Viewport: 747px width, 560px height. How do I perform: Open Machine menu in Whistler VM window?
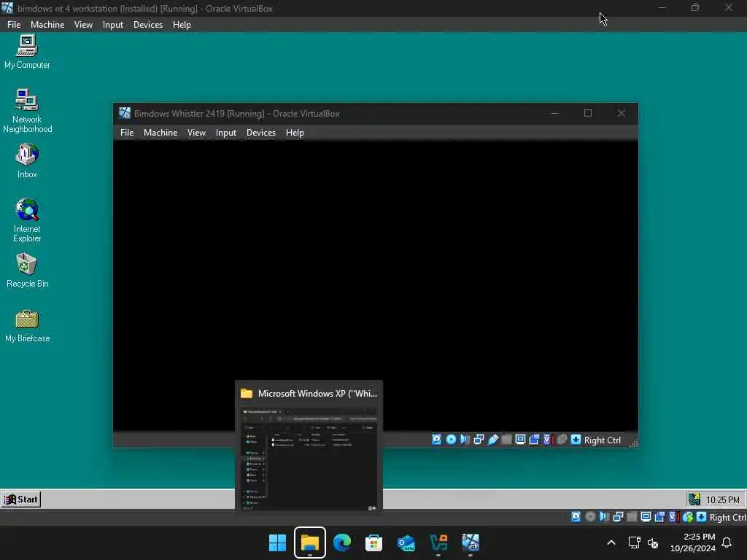[160, 133]
